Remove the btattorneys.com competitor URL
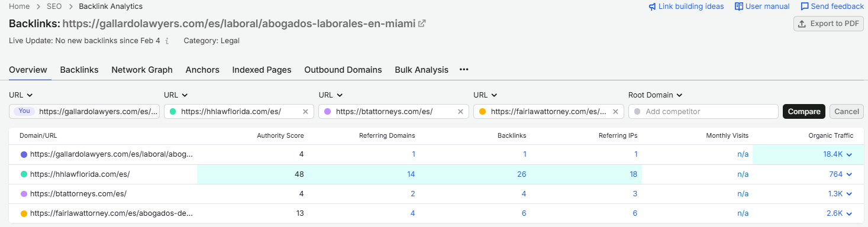868x227 pixels. (x=460, y=111)
